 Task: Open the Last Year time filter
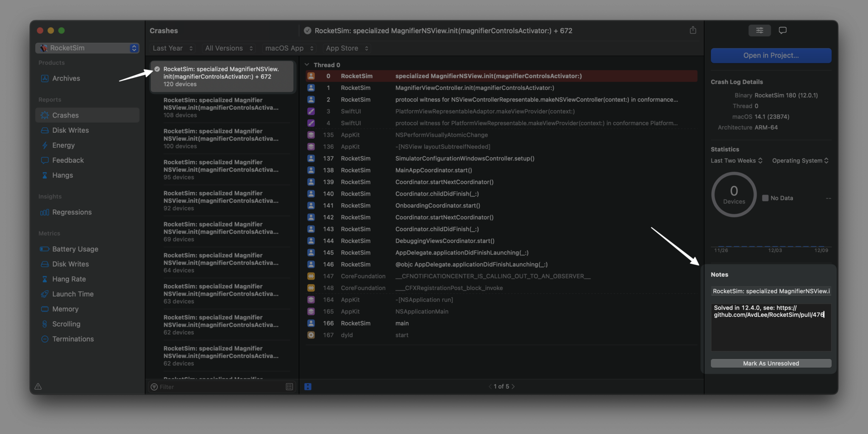click(171, 48)
